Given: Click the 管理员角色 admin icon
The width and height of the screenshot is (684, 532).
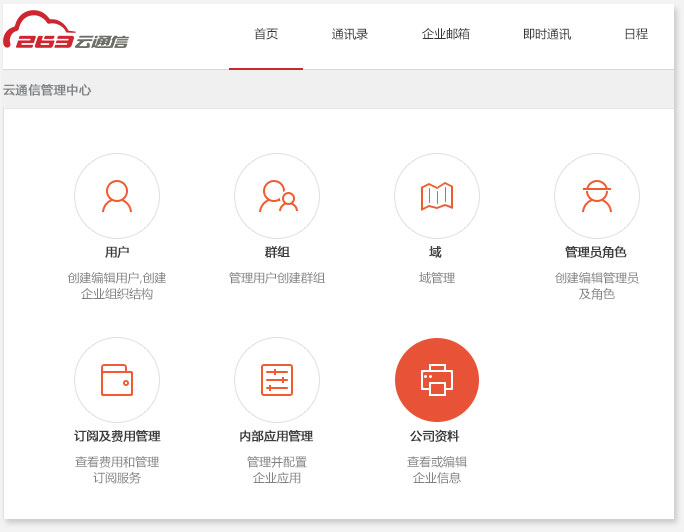Looking at the screenshot, I should pyautogui.click(x=597, y=196).
